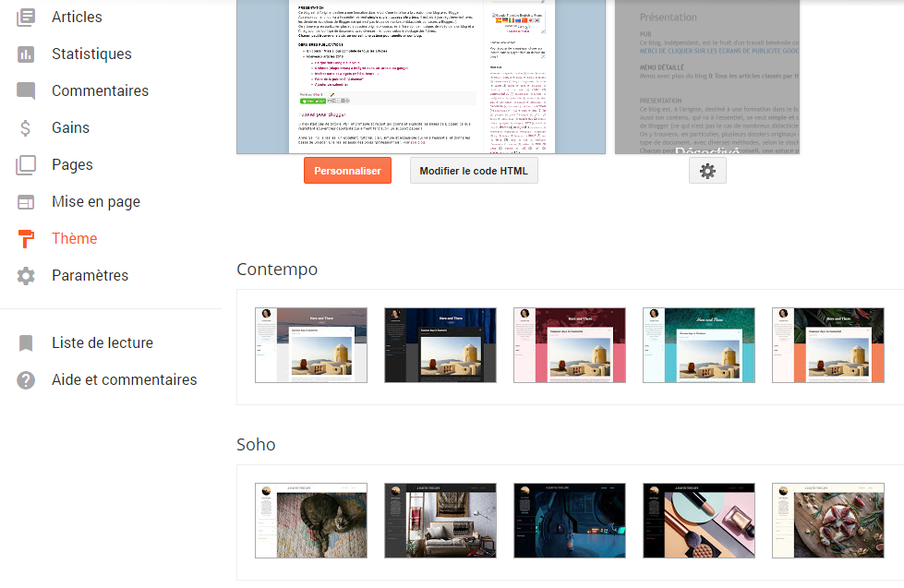Viewport: 904px width, 588px height.
Task: Open the options gear under the second theme preview
Action: pos(707,170)
